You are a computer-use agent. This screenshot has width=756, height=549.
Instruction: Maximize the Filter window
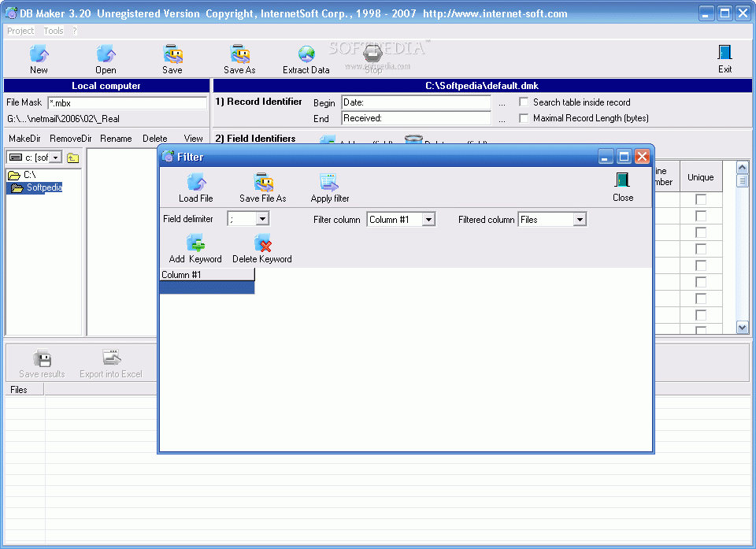pos(624,156)
